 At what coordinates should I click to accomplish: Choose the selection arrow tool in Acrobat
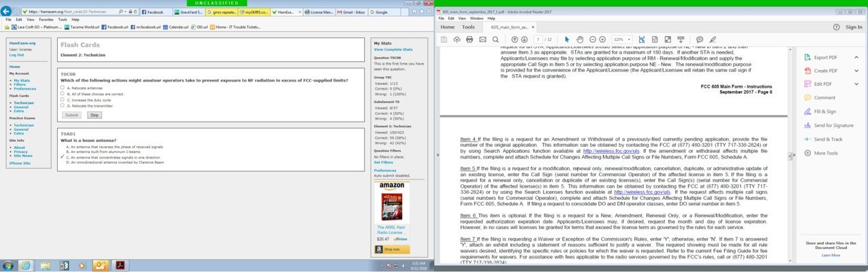click(567, 39)
